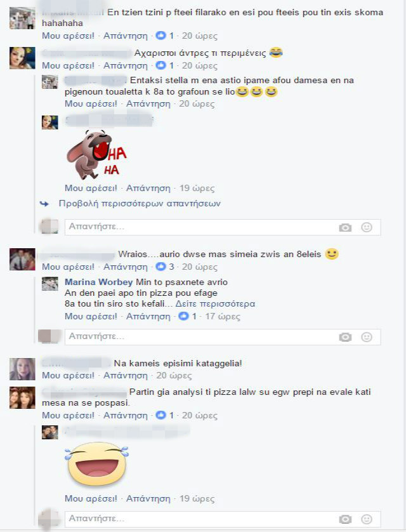Open emoji smiley in bottom reply box
Screen dimensions: 406x532
(366, 519)
